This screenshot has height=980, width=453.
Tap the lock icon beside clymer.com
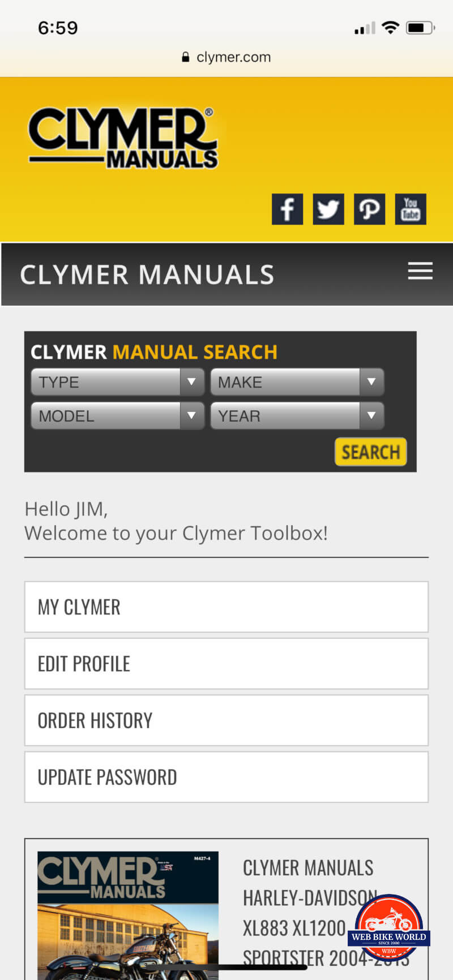(x=185, y=57)
